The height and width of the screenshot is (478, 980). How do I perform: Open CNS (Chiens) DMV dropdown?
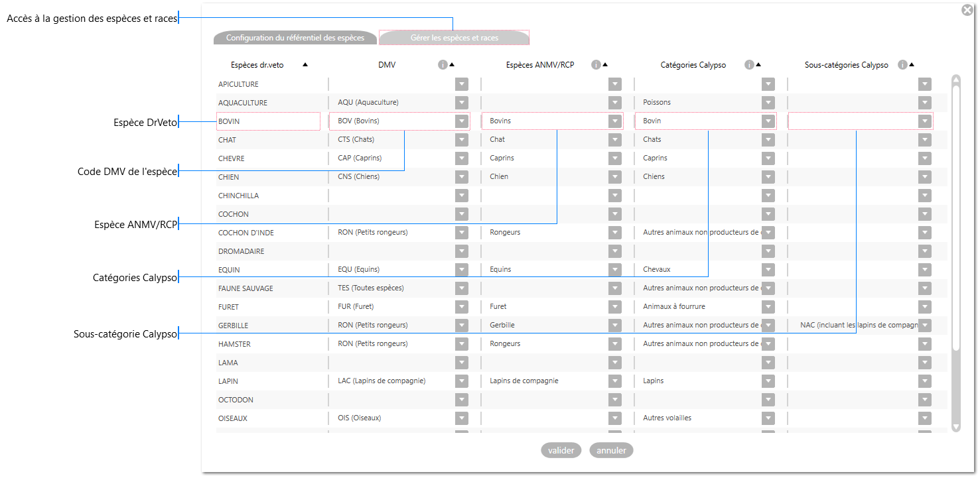(462, 177)
